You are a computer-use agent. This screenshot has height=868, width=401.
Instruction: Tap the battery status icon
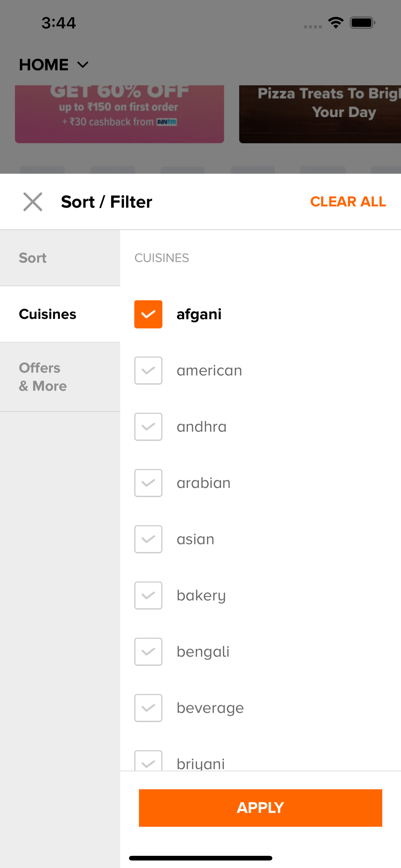click(x=362, y=23)
